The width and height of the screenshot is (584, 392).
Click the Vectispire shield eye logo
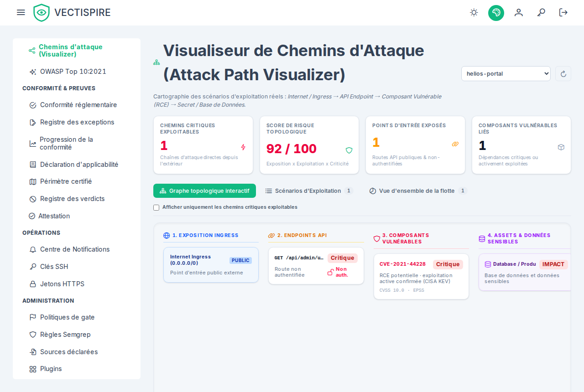42,13
